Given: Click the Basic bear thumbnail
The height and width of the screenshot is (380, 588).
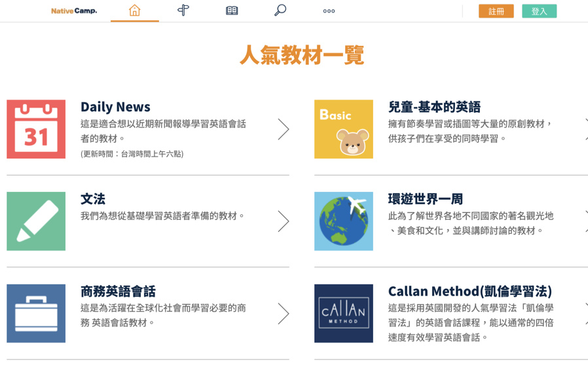Looking at the screenshot, I should point(344,129).
